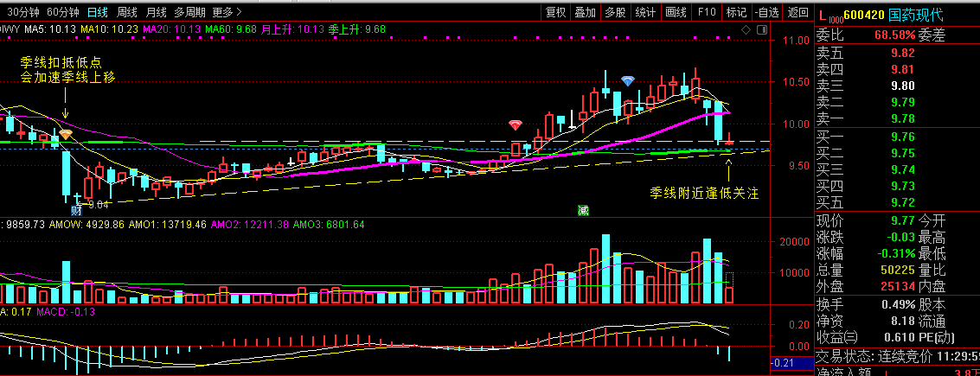Open F10 company information
Viewport: 980px width, 376px height.
(707, 12)
